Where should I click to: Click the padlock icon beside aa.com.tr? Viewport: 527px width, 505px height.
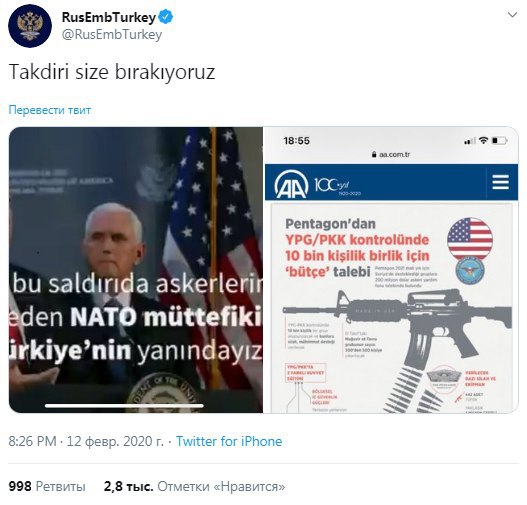374,154
